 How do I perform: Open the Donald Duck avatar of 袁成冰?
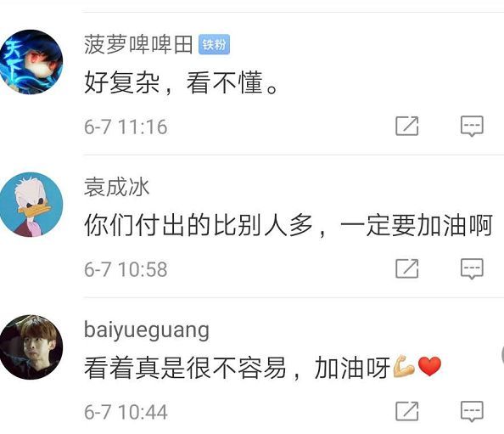31,205
